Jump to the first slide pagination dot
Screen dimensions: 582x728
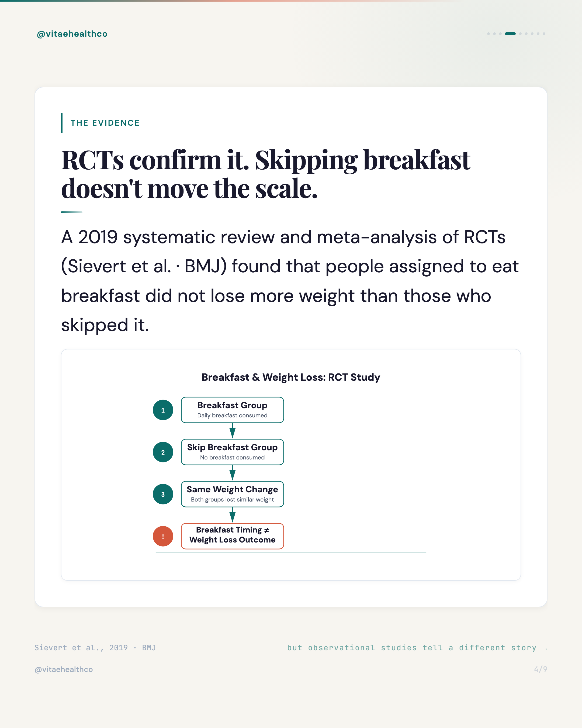(488, 34)
